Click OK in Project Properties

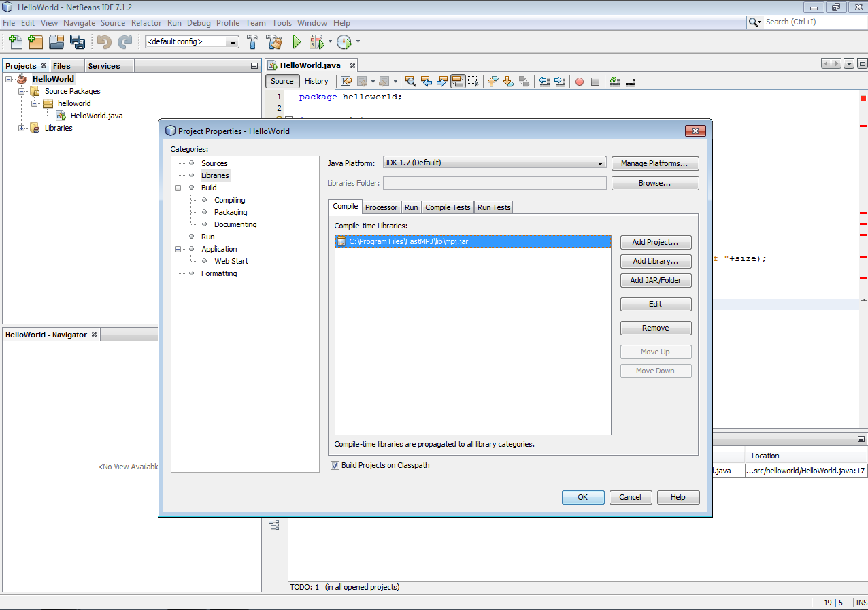tap(583, 497)
